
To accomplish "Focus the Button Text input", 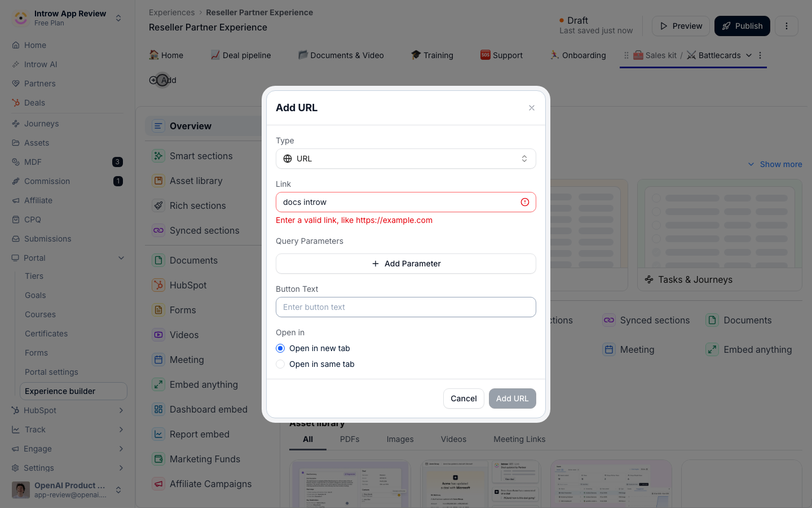I will coord(405,307).
